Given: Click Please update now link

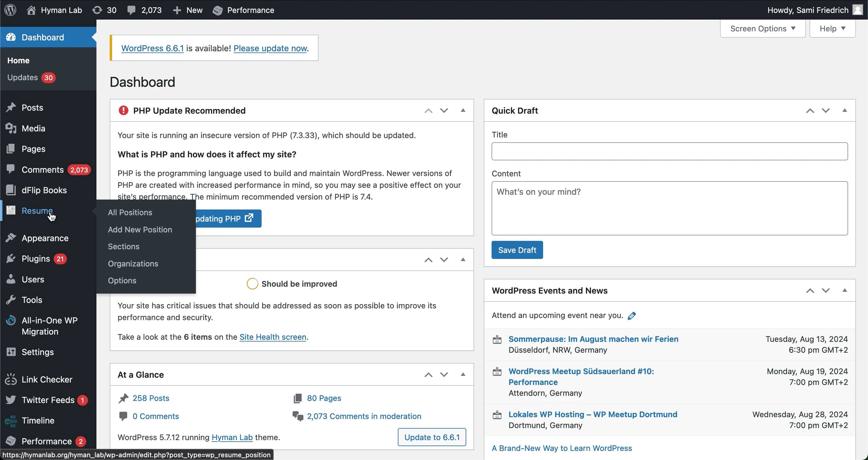Looking at the screenshot, I should 270,48.
